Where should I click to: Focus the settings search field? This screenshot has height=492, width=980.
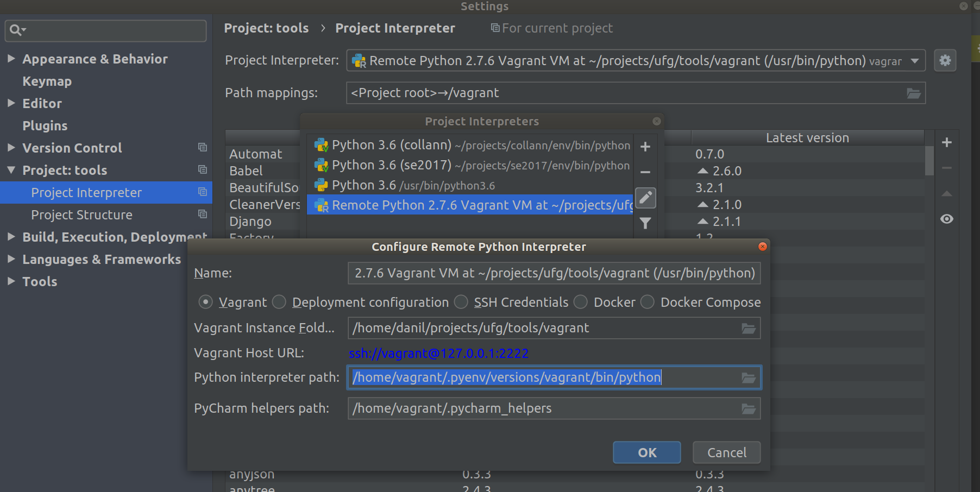click(105, 30)
